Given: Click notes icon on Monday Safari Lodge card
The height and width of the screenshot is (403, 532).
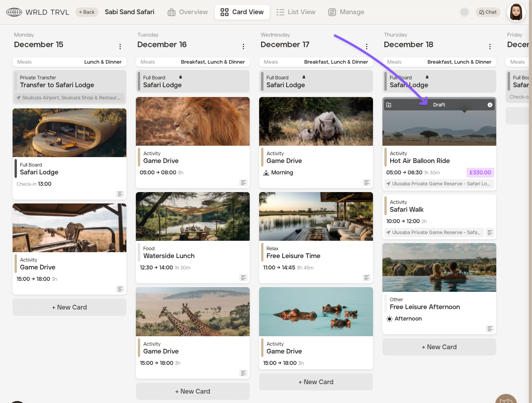Looking at the screenshot, I should (x=120, y=194).
